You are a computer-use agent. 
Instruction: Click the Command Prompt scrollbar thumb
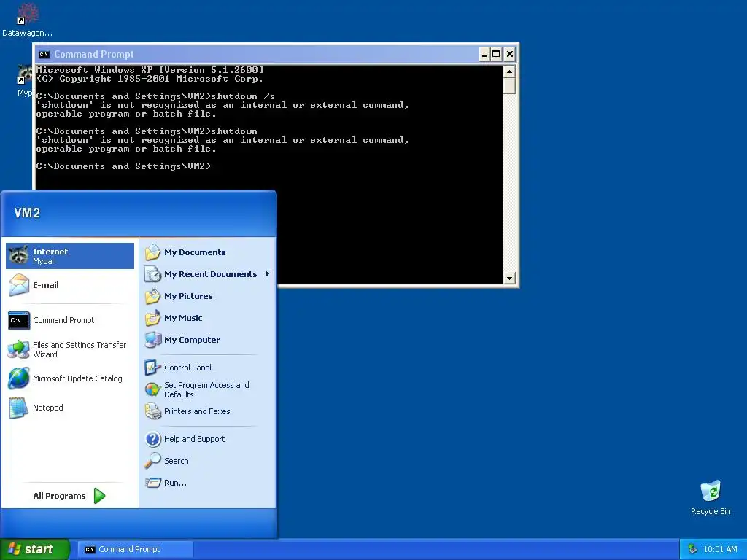[x=509, y=86]
